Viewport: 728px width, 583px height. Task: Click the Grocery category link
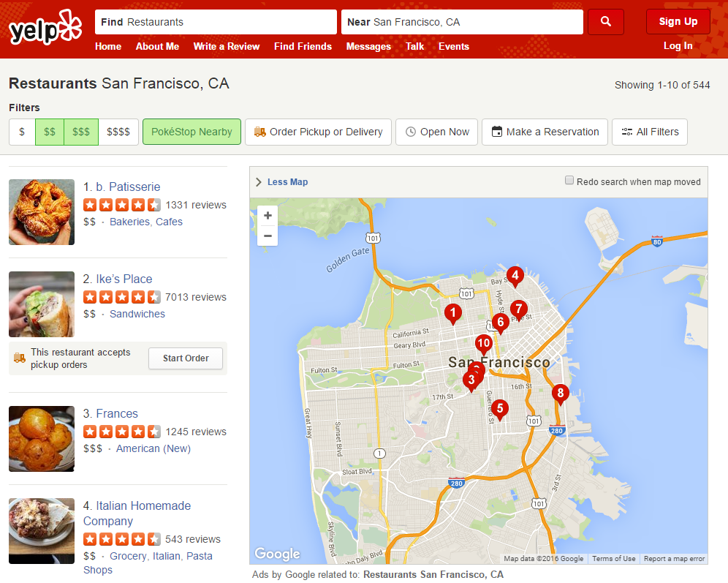point(128,556)
